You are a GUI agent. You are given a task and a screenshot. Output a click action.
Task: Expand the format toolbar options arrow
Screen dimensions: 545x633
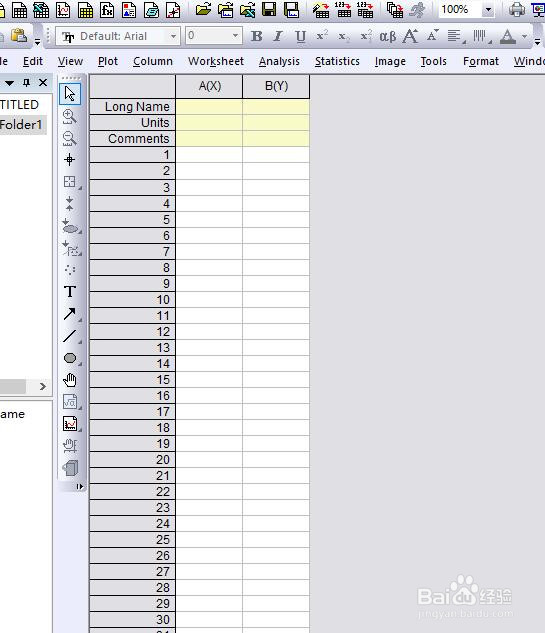(537, 41)
